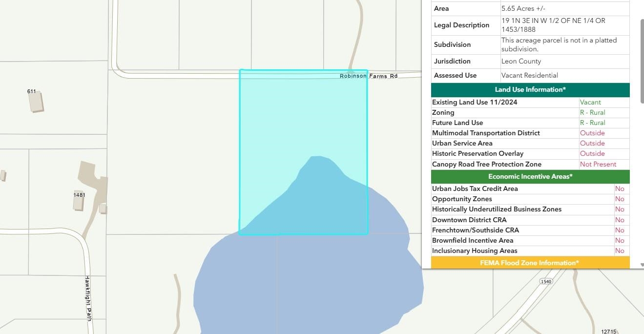Open the R - Rural Future Land Use link
This screenshot has width=644, height=334.
coord(592,123)
